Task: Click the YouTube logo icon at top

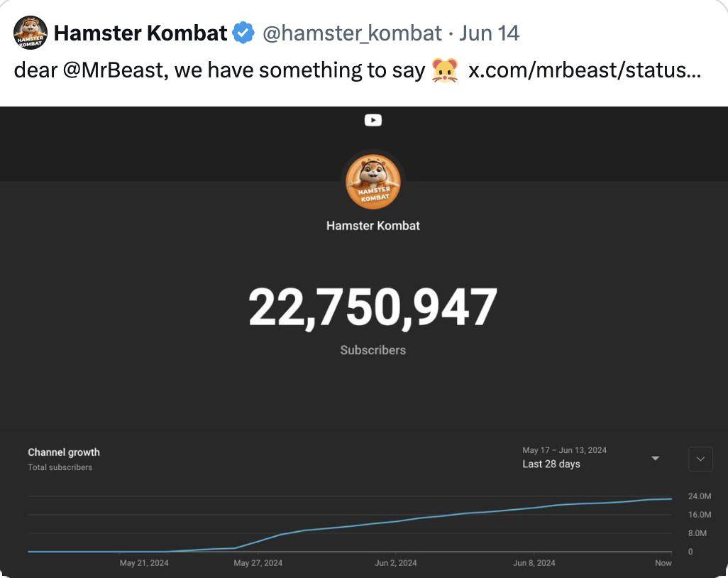Action: click(x=373, y=120)
